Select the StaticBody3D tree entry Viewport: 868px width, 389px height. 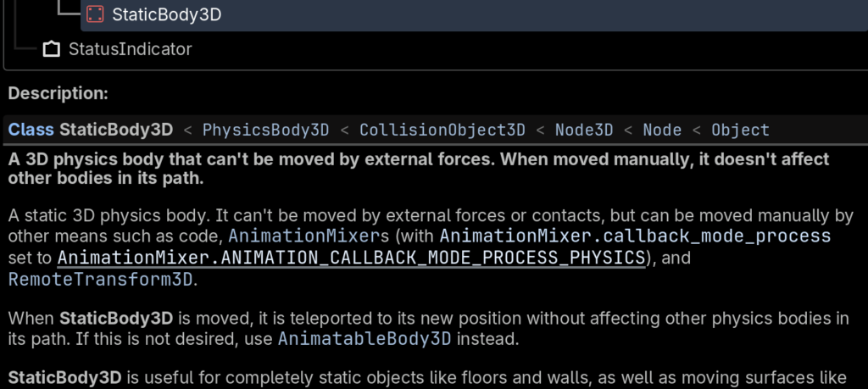tap(166, 14)
